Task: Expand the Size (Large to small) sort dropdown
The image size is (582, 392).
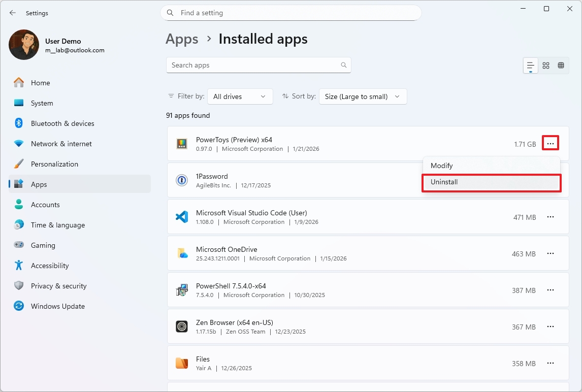Action: click(363, 96)
